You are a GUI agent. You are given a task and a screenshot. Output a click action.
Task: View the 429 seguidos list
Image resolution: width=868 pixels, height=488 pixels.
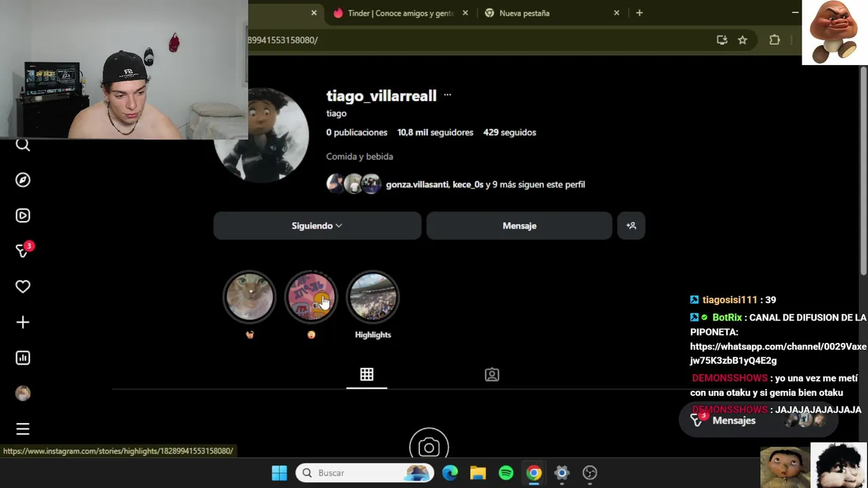tap(510, 132)
